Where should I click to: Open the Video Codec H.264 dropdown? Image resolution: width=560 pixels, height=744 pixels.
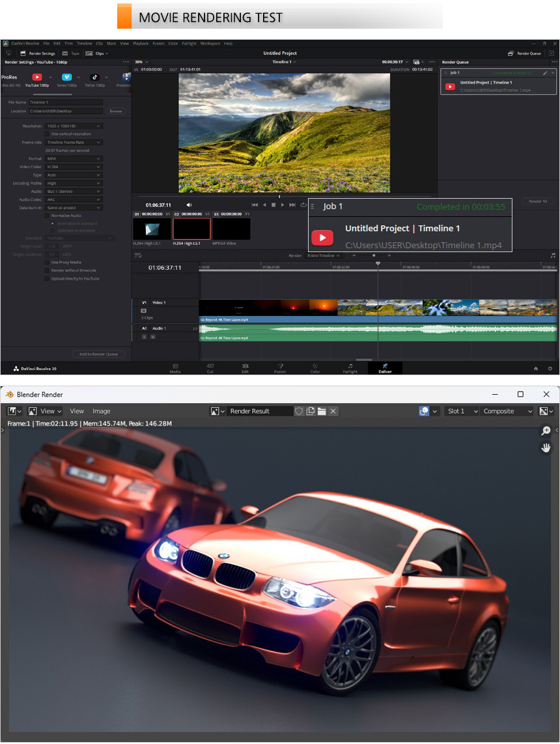74,167
